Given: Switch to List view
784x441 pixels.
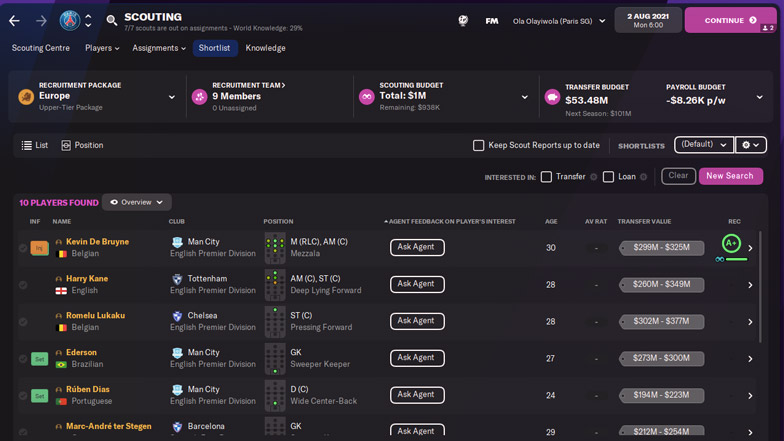Looking at the screenshot, I should pyautogui.click(x=34, y=146).
